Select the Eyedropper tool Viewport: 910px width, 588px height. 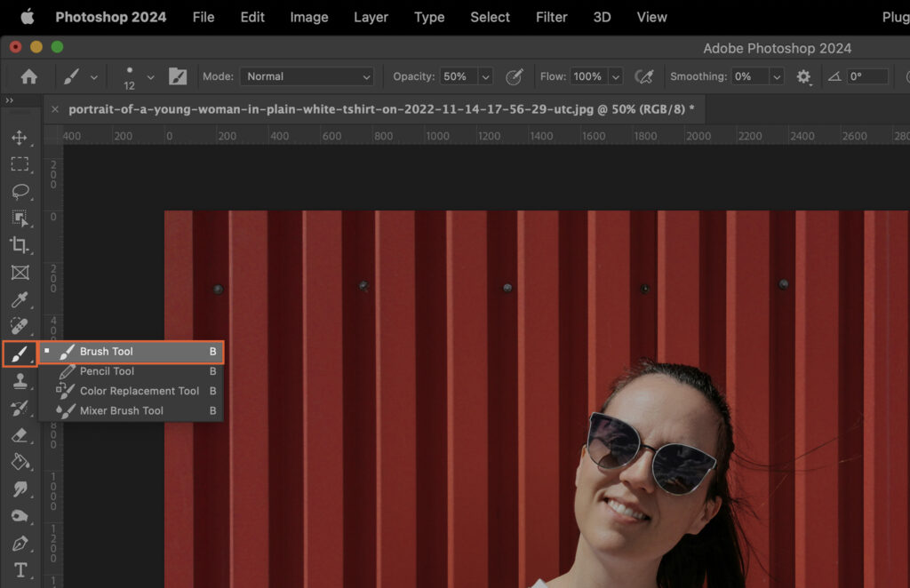[20, 299]
